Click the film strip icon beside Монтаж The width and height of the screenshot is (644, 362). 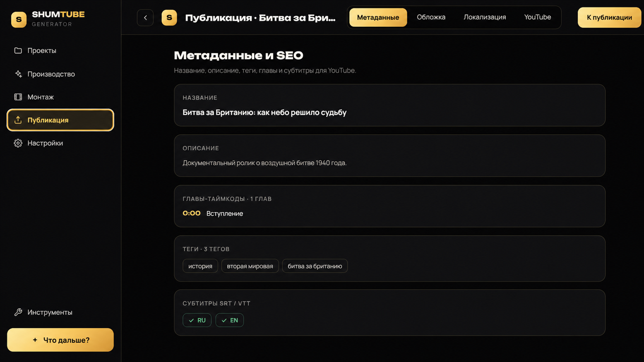[x=18, y=97]
